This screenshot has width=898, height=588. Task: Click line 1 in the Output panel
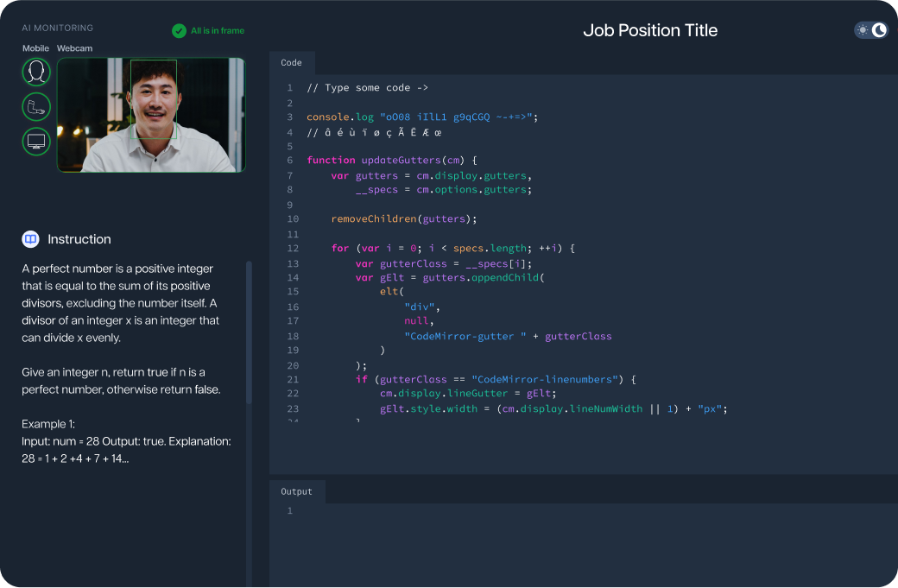click(x=290, y=511)
